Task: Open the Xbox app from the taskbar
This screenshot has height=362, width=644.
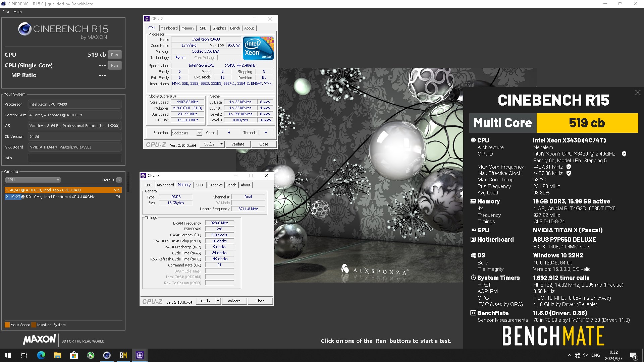Action: pyautogui.click(x=90, y=355)
